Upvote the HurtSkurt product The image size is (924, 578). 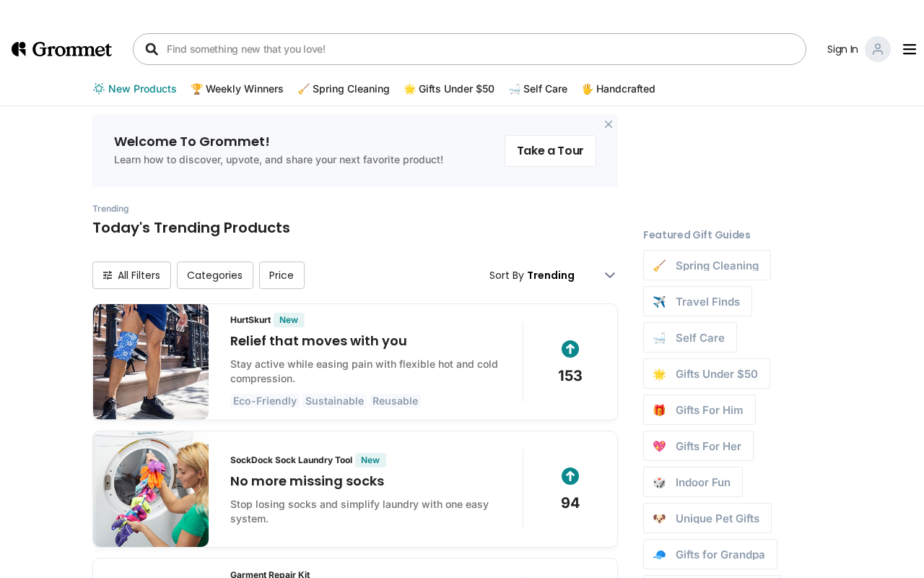coord(570,349)
